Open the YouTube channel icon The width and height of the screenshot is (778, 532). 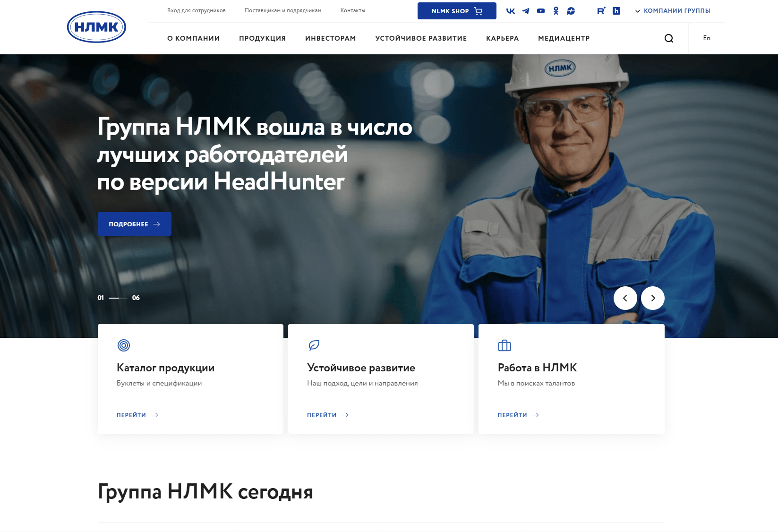pyautogui.click(x=541, y=11)
